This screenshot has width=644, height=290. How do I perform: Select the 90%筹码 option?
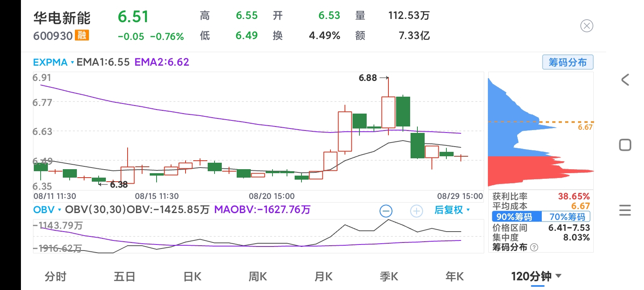[516, 217]
